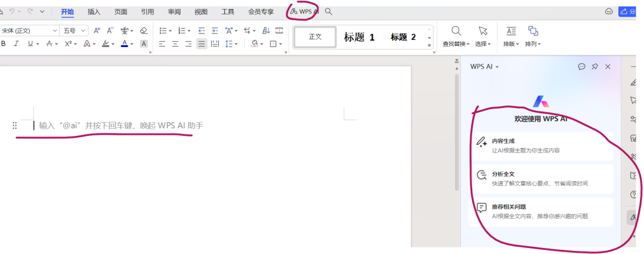This screenshot has height=254, width=644.
Task: Open Chinese layout (A with arrows) tool
Action: click(x=229, y=30)
